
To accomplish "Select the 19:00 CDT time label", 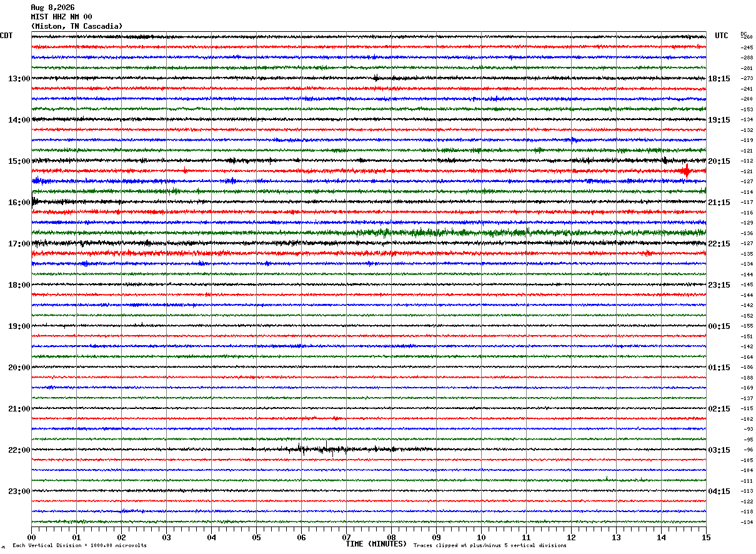I will coord(19,326).
